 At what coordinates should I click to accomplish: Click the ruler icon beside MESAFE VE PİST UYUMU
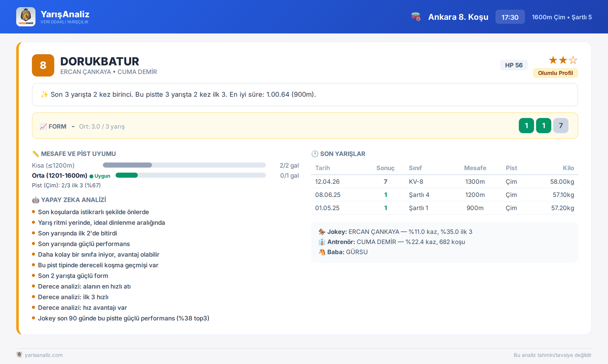pos(35,154)
